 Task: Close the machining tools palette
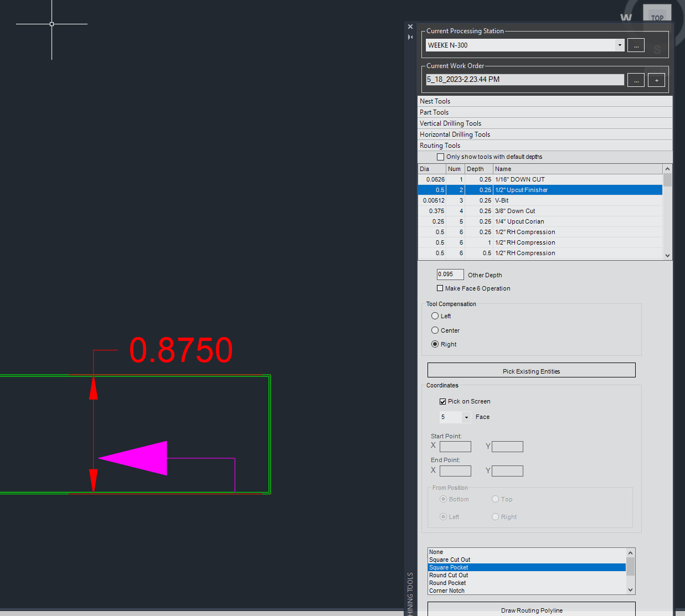pos(410,27)
